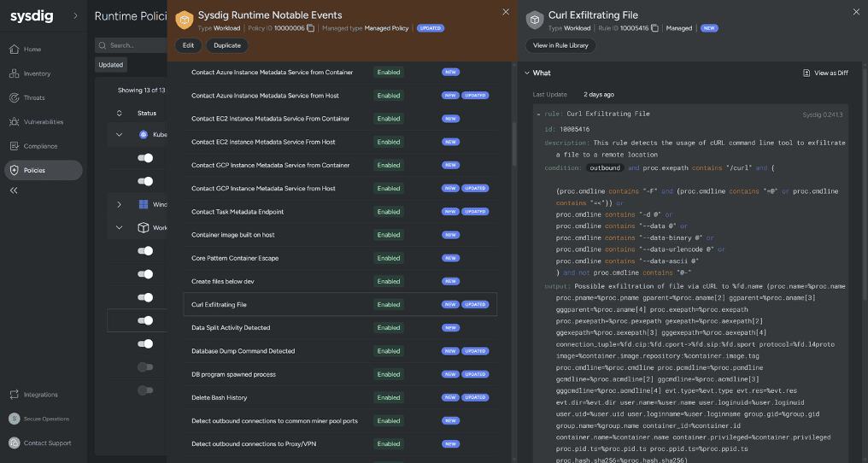Click the Workload cube group icon

(x=144, y=227)
